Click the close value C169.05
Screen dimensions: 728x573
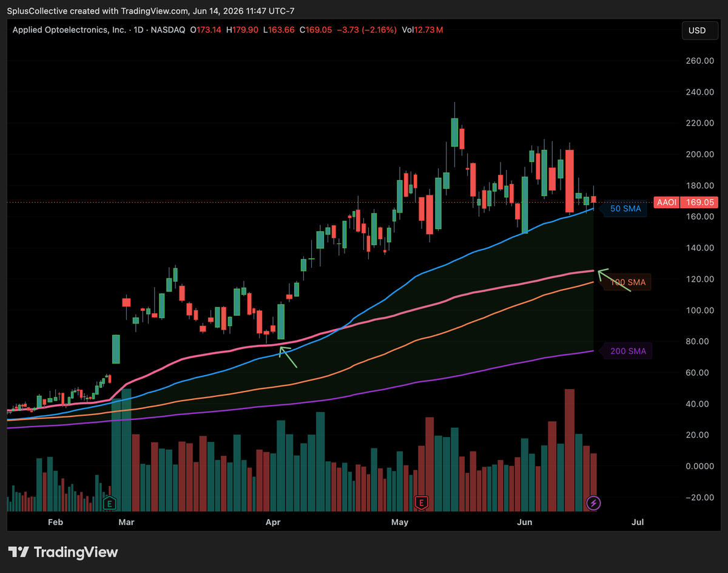coord(315,30)
